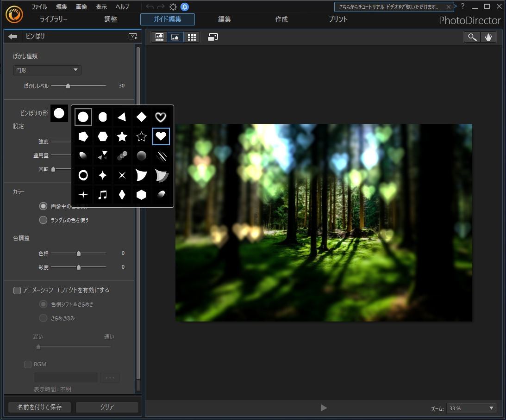
Task: Choose the rounded octagon bokeh shape
Action: [103, 117]
